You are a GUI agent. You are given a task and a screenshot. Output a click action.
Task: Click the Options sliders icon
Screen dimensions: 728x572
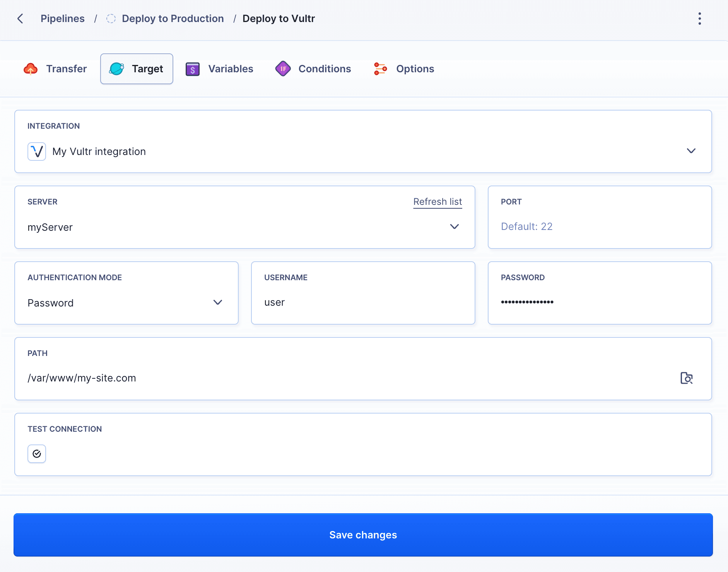point(380,68)
